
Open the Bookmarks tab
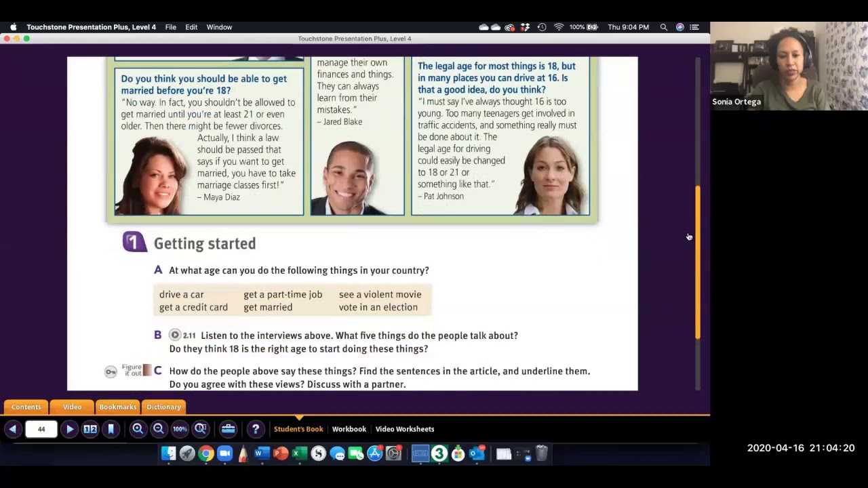(118, 407)
